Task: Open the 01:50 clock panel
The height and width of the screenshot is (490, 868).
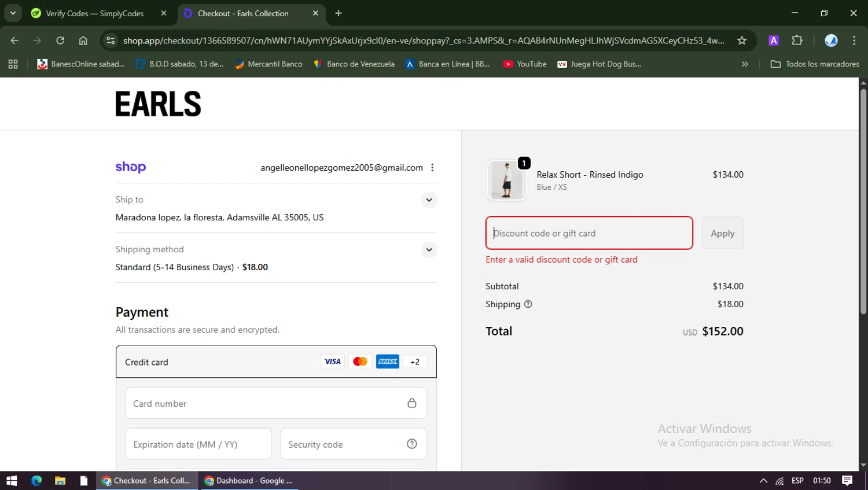Action: [x=822, y=481]
